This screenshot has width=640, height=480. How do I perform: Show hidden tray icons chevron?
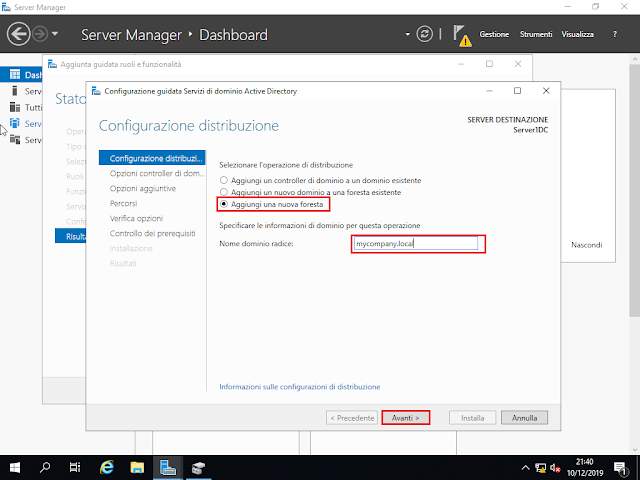pyautogui.click(x=525, y=468)
